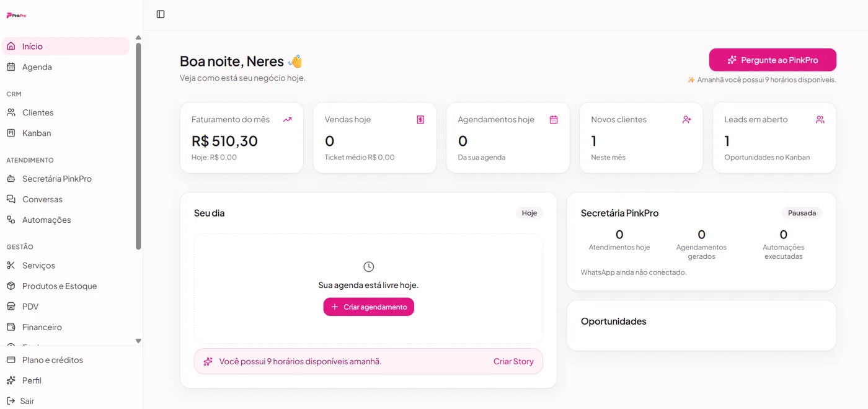This screenshot has height=409, width=868.
Task: Open the Leads em aberto card
Action: point(774,138)
